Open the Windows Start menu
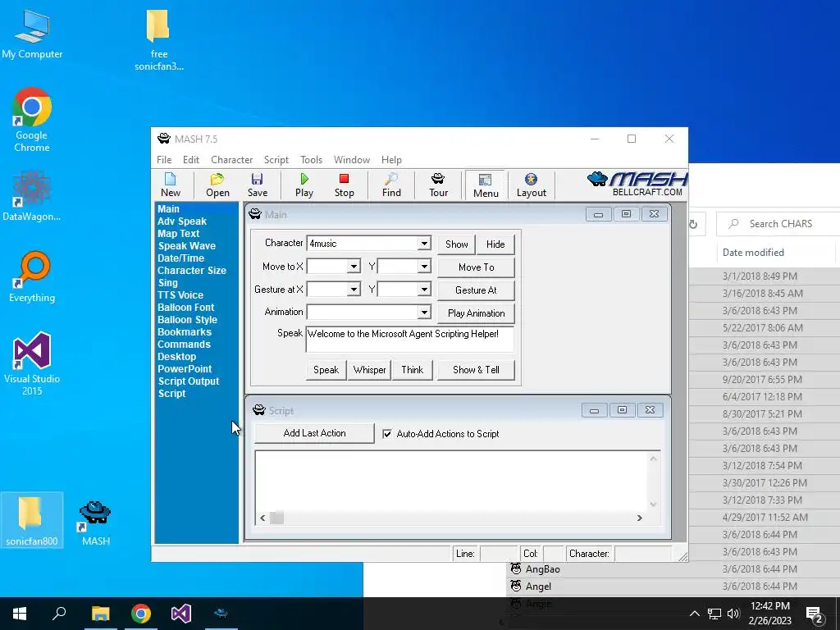Viewport: 840px width, 630px height. point(20,614)
